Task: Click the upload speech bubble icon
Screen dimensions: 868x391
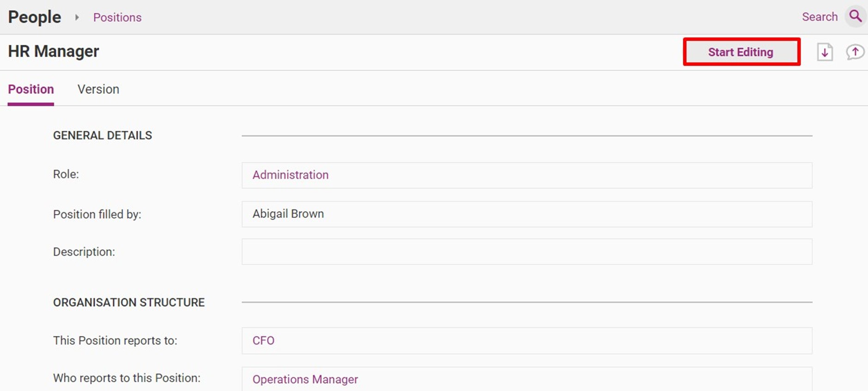Action: coord(855,52)
